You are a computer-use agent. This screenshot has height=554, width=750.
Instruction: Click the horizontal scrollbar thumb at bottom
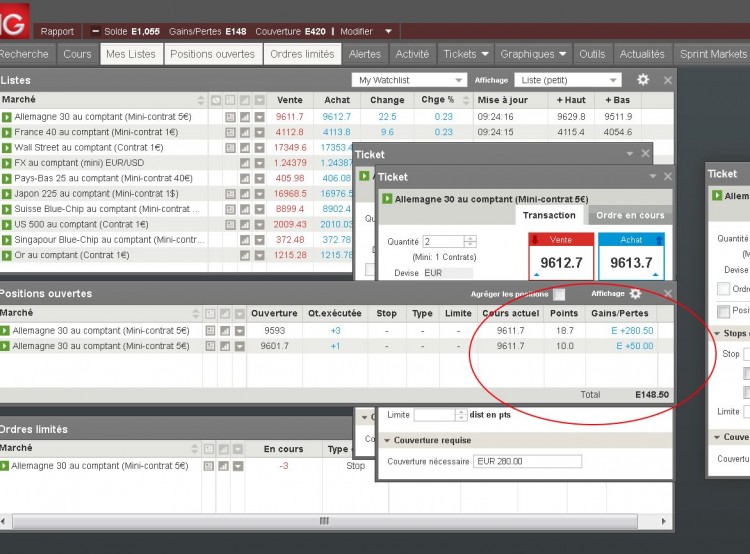point(324,521)
